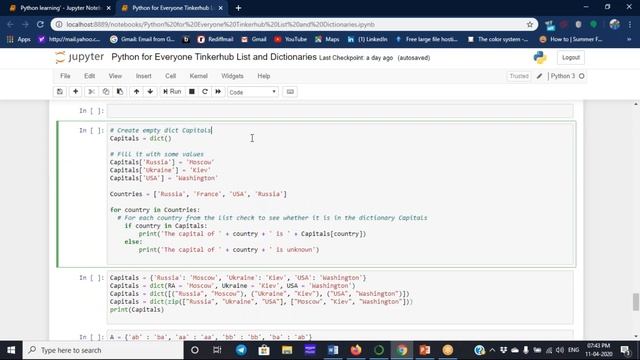This screenshot has height=360, width=640.
Task: Interrupt the kernel with the stop icon
Action: pyautogui.click(x=191, y=92)
